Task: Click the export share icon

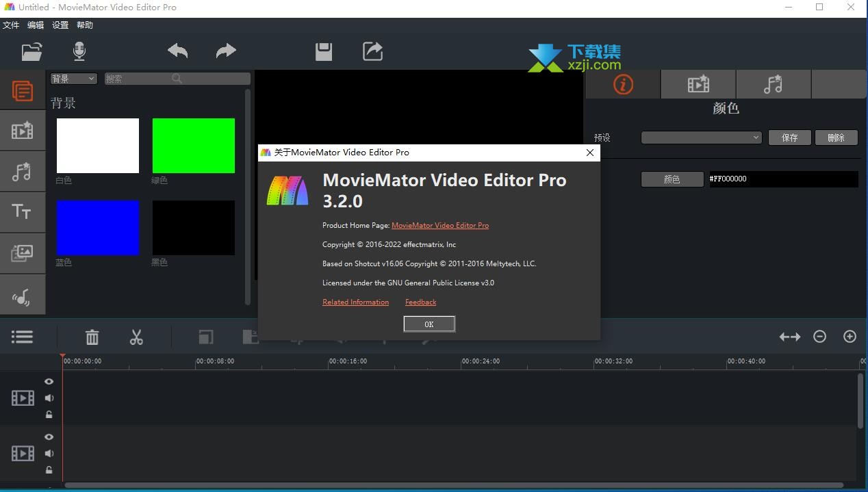Action: pos(372,51)
